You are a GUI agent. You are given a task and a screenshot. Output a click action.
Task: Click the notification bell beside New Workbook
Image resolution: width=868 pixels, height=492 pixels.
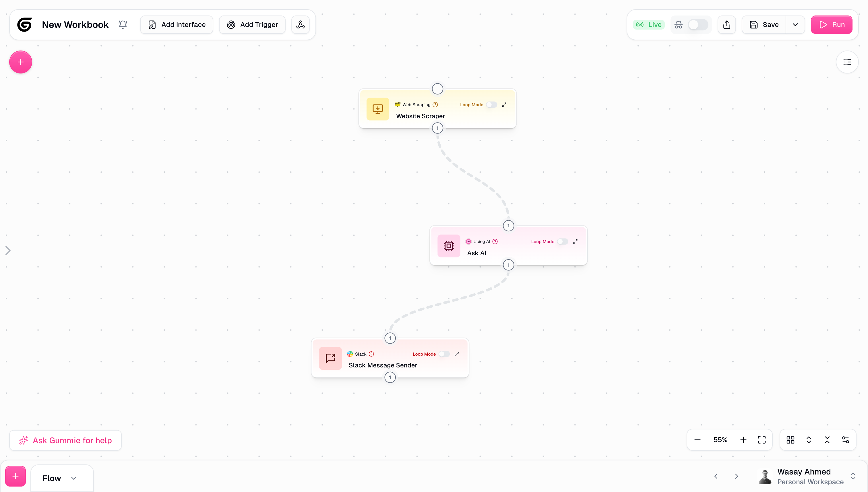pyautogui.click(x=123, y=24)
